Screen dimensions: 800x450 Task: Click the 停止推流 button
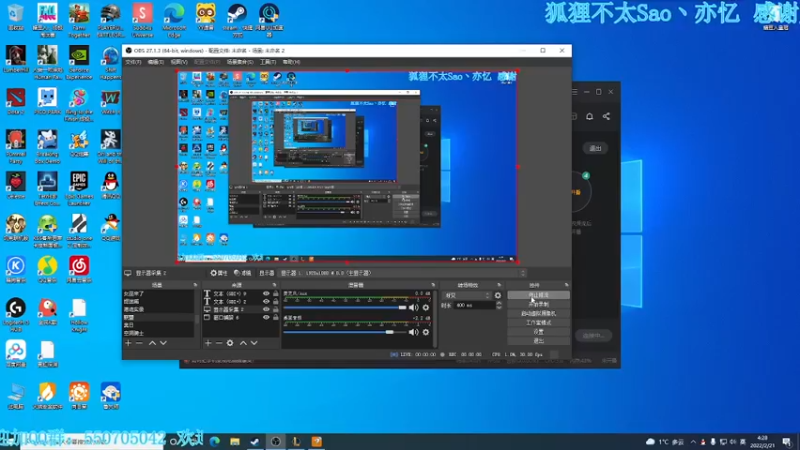pos(538,295)
